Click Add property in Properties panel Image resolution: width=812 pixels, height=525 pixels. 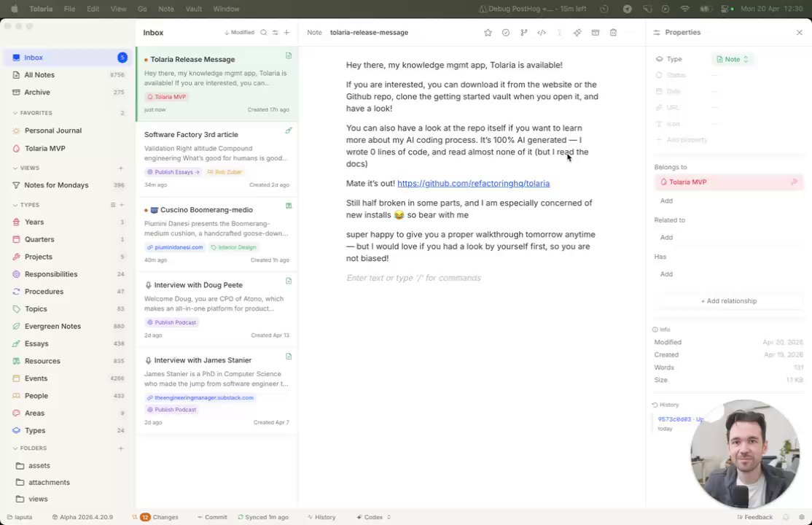pos(682,140)
